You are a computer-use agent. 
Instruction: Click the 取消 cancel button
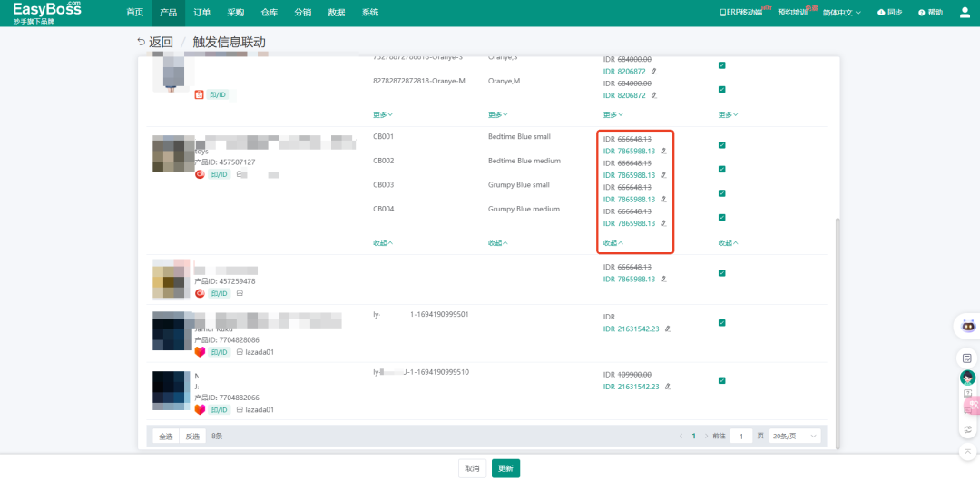pyautogui.click(x=472, y=468)
